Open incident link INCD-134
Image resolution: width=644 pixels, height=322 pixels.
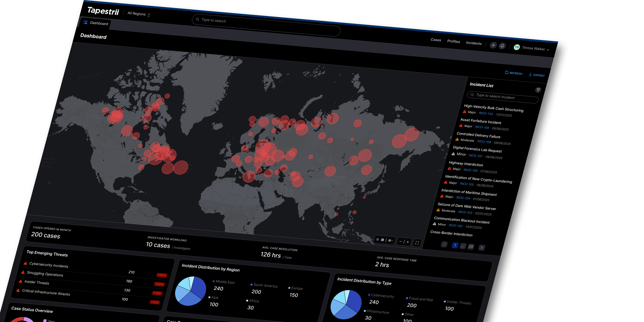click(x=485, y=114)
